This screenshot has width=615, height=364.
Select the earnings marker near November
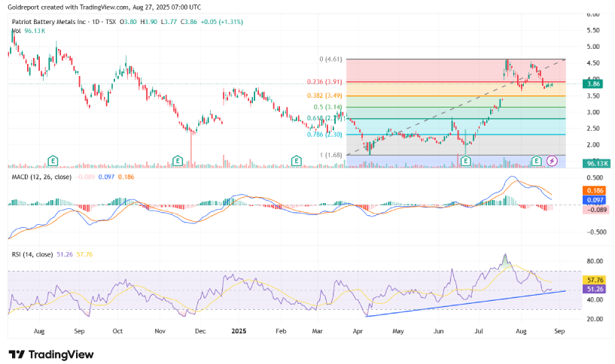pyautogui.click(x=178, y=160)
